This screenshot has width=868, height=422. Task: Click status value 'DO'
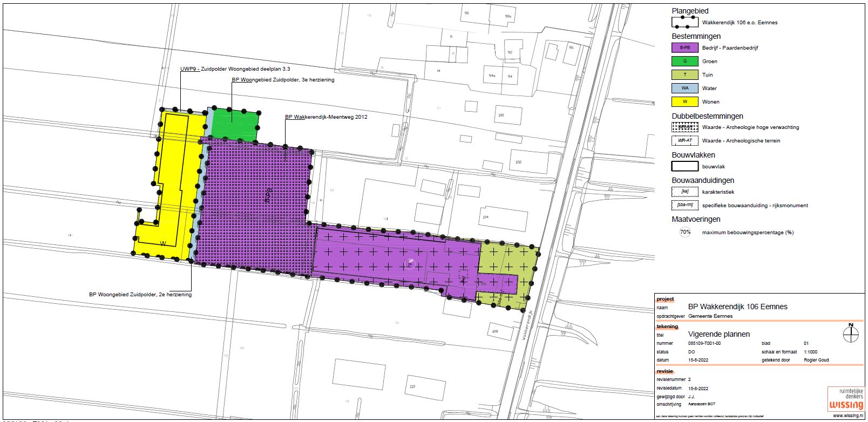(691, 352)
